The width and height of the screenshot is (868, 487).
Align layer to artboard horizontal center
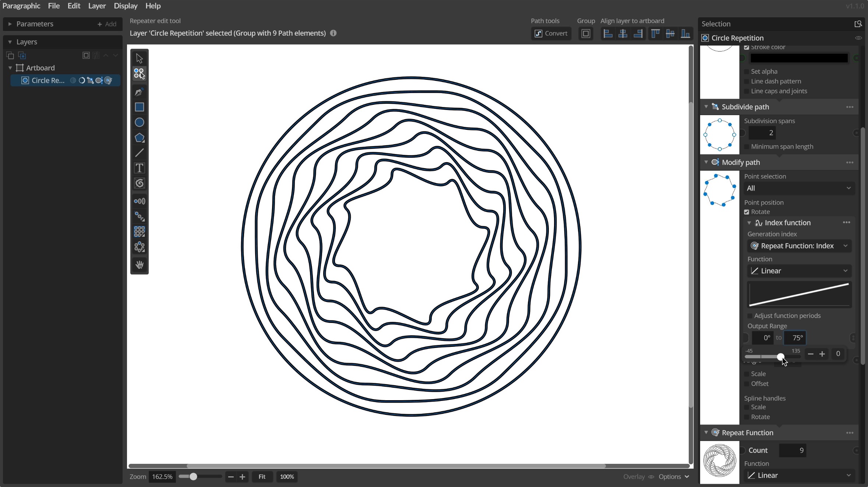(623, 34)
